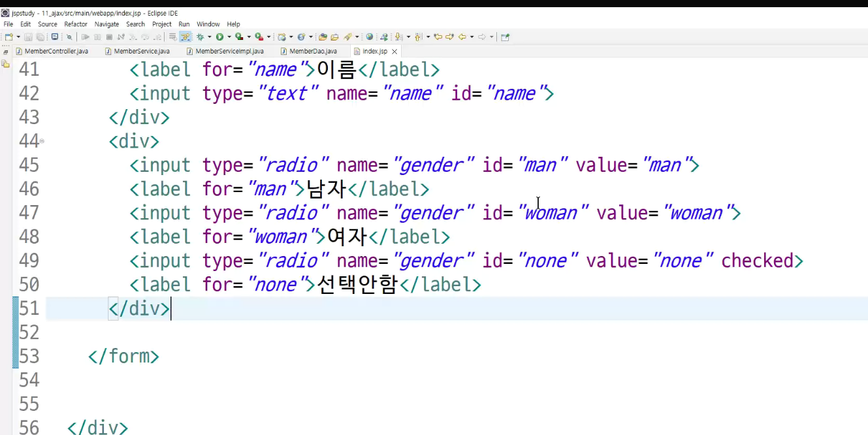Toggle Skip All Breakpoints
Screen dimensions: 868x435
tap(69, 37)
